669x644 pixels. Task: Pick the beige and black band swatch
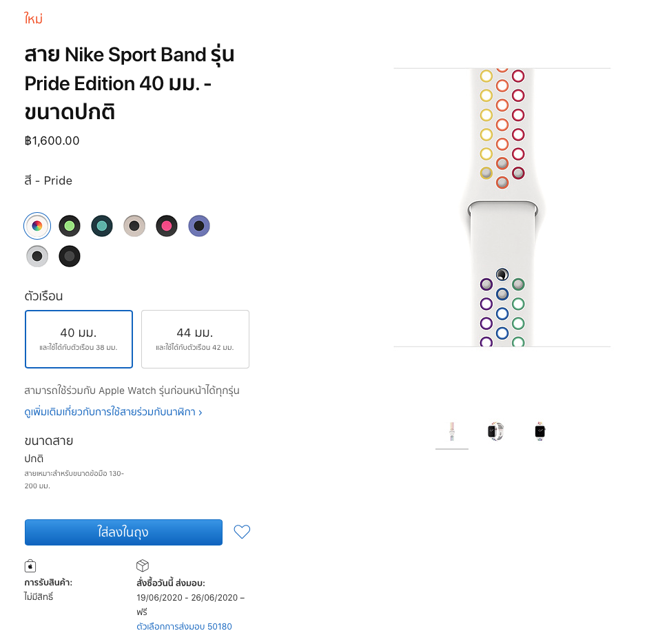pyautogui.click(x=134, y=225)
